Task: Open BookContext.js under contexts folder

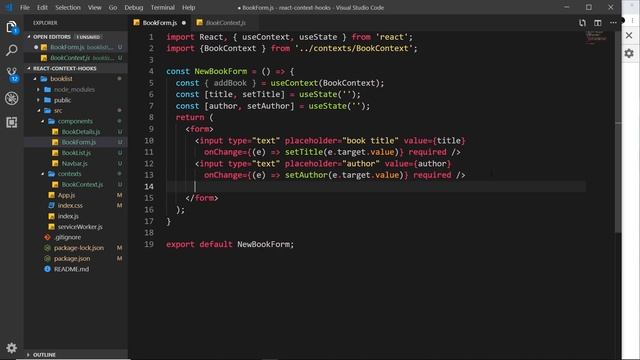Action: coord(76,184)
